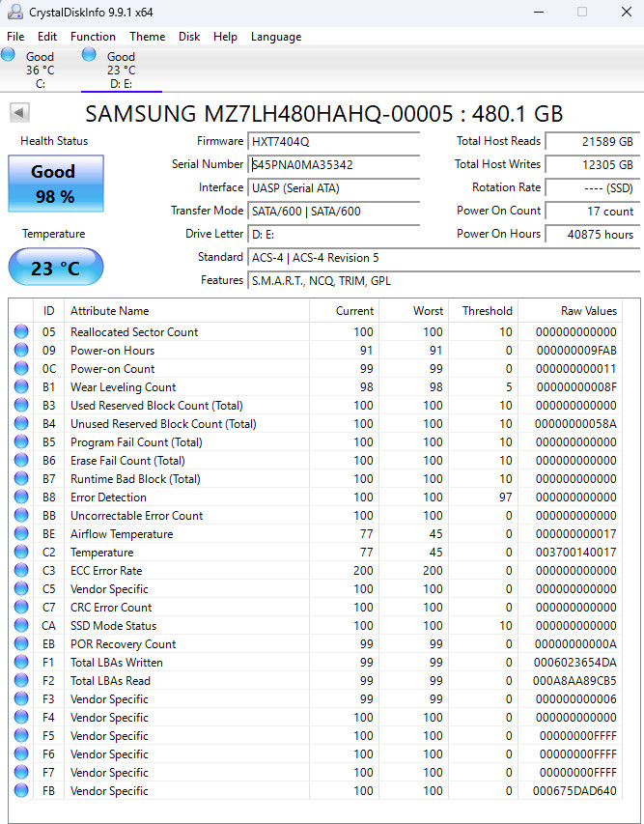Click the previous disk arrow button
The image size is (644, 824).
(x=19, y=112)
